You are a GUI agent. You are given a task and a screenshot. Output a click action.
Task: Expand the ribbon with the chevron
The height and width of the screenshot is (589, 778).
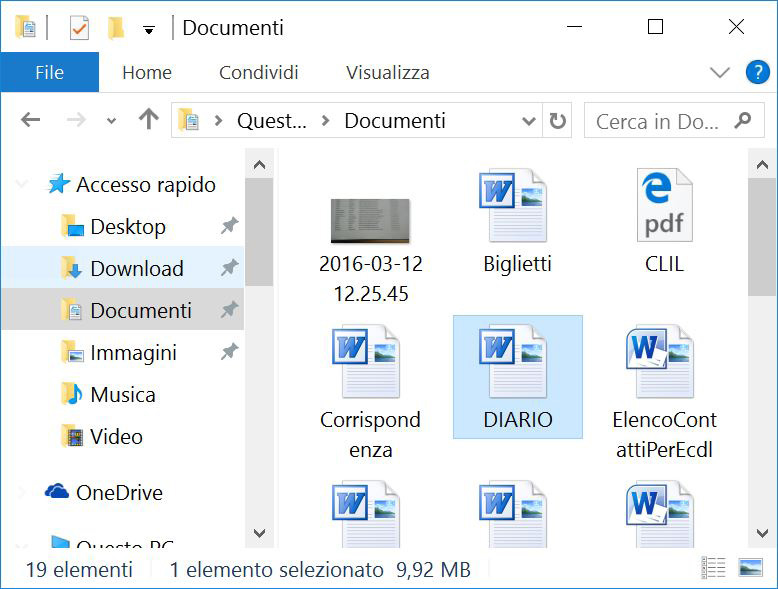tap(719, 72)
